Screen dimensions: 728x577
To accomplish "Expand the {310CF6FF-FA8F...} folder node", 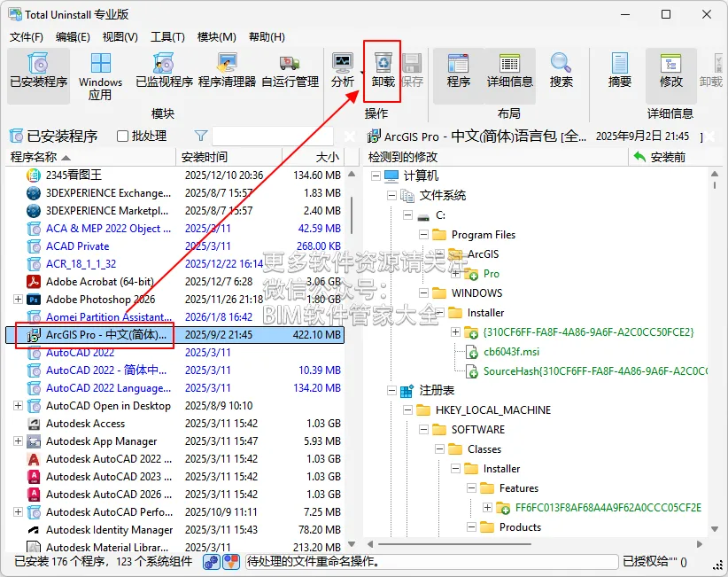I will tap(456, 332).
